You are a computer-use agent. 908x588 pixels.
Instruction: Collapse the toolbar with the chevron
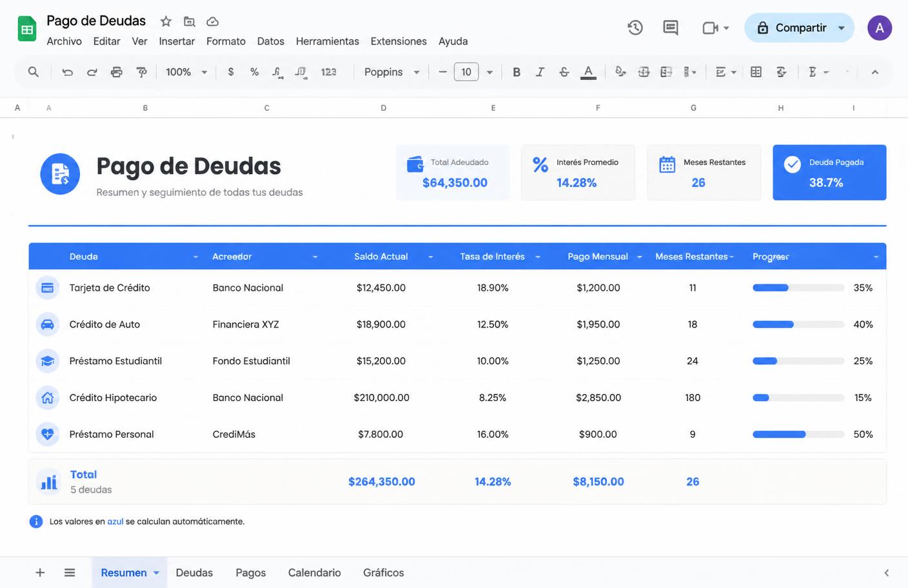[874, 72]
